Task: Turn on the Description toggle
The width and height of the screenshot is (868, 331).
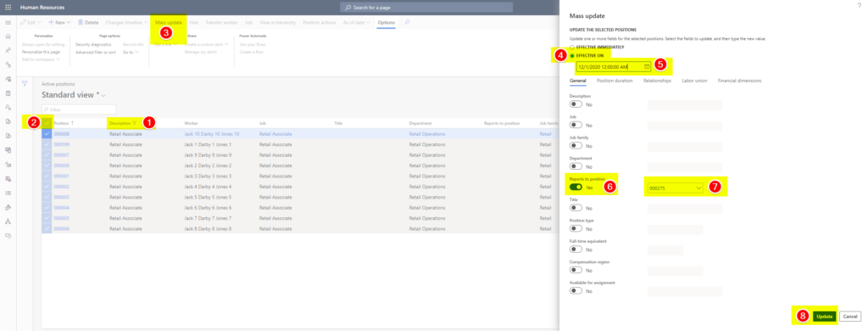Action: click(576, 104)
